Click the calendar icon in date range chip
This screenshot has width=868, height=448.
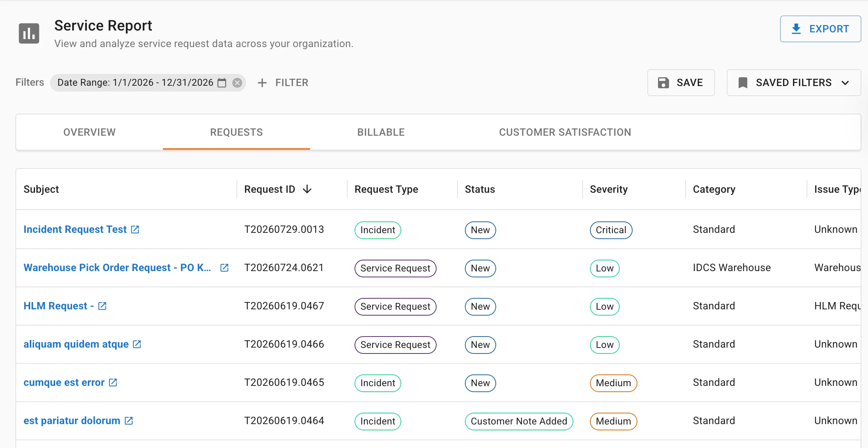[x=222, y=83]
